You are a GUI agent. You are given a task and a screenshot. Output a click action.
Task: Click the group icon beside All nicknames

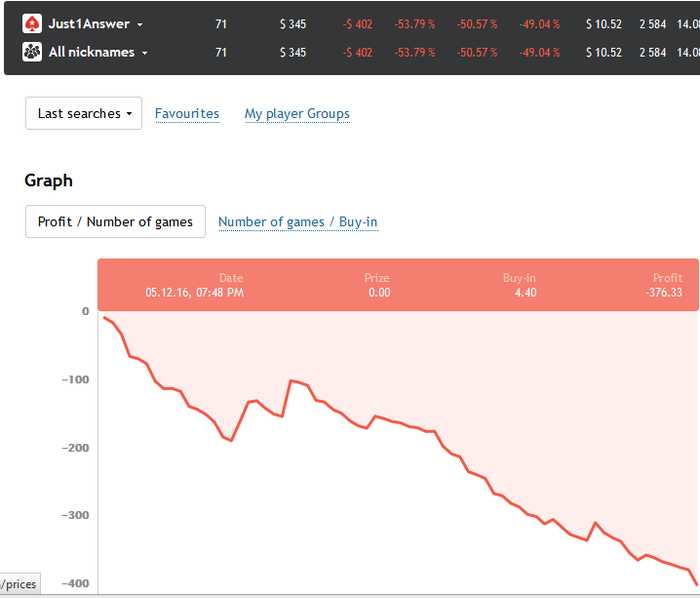[32, 52]
